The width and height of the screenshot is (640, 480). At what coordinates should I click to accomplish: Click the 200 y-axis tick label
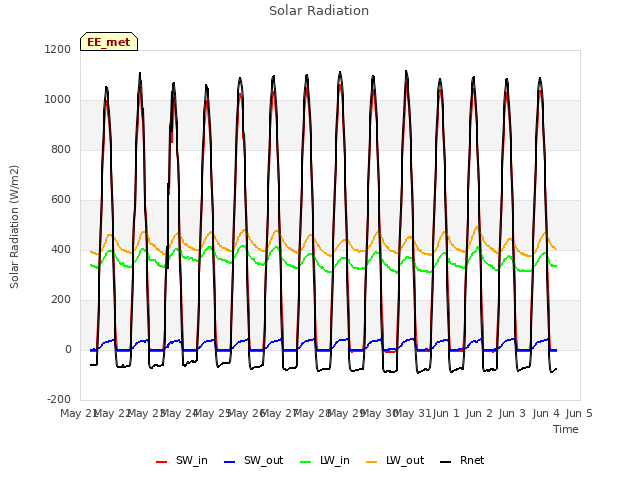click(x=61, y=300)
